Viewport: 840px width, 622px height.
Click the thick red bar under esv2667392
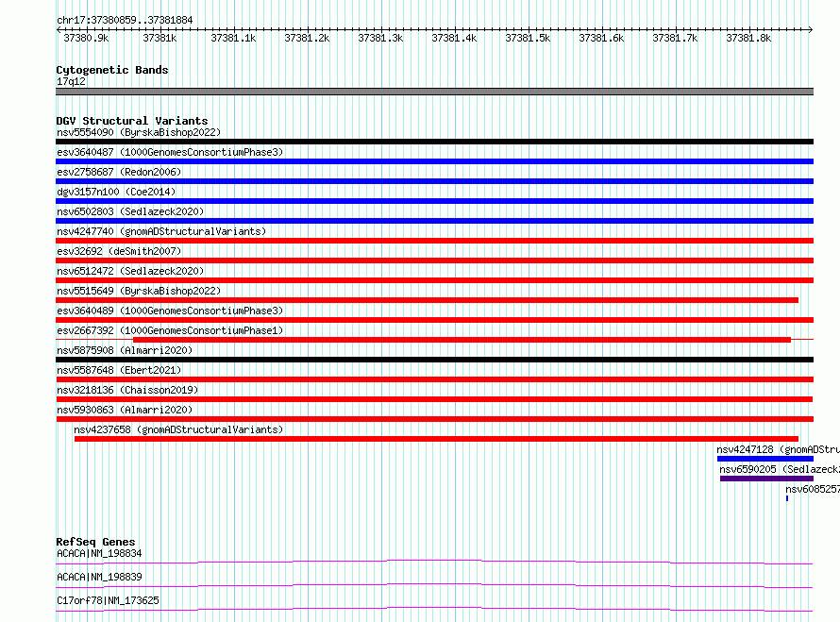[462, 340]
